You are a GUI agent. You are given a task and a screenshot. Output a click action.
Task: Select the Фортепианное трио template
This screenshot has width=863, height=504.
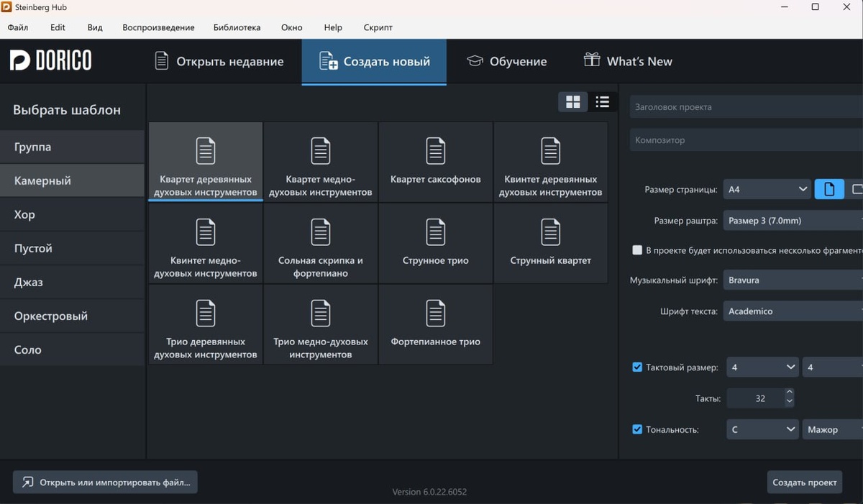click(x=436, y=324)
